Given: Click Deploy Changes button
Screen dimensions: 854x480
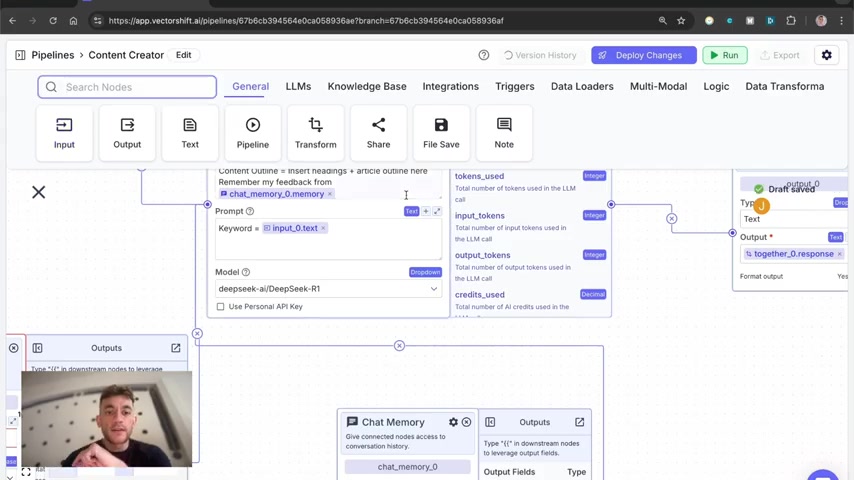Looking at the screenshot, I should pos(644,55).
